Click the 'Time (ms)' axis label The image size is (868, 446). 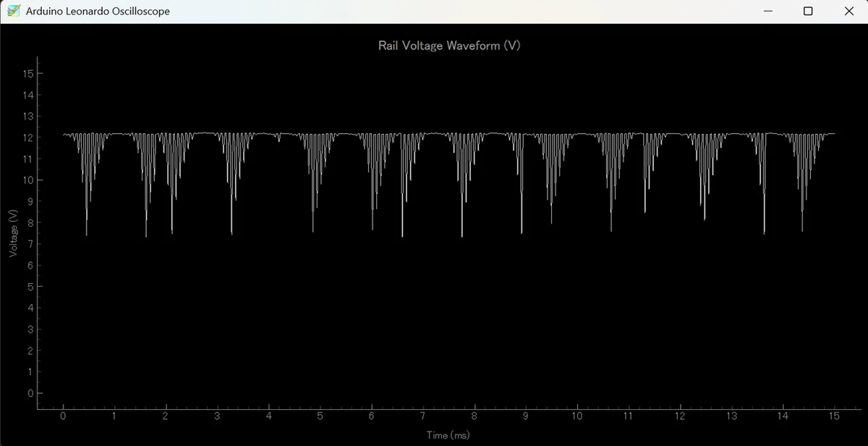tap(448, 435)
